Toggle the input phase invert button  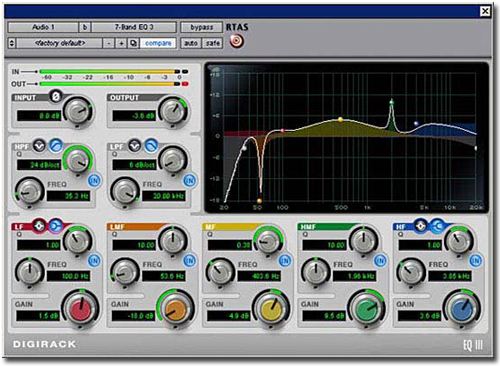56,97
